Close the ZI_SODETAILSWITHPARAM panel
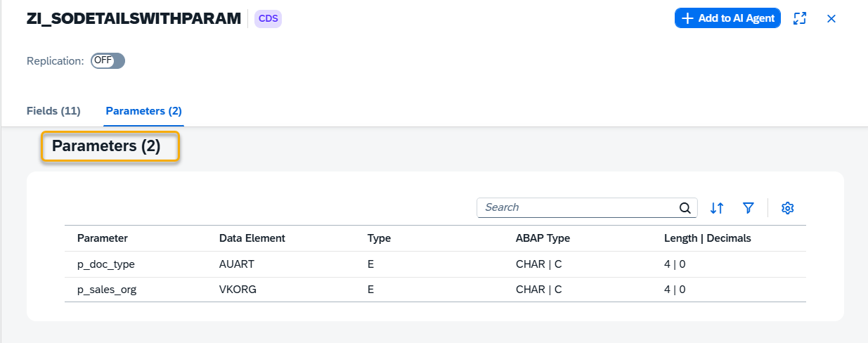868x343 pixels. point(831,19)
